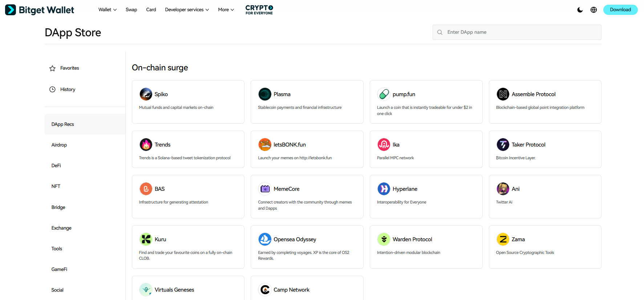
Task: Click 'Intention-driven modular blockchain' text
Action: click(x=408, y=253)
